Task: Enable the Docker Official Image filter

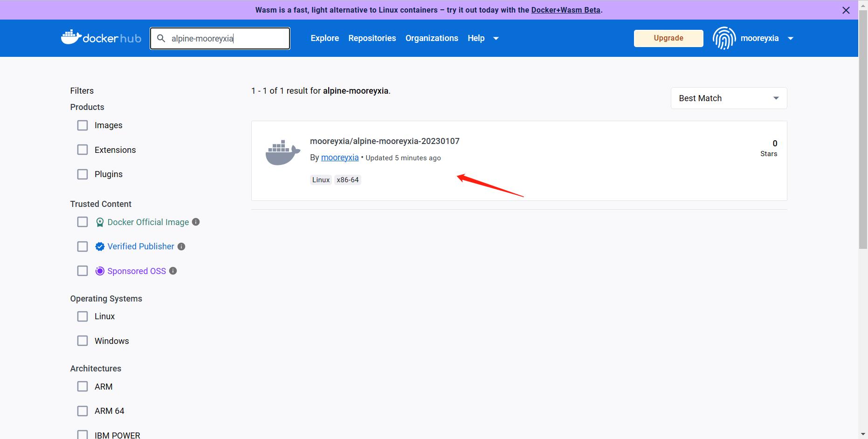Action: click(x=83, y=222)
